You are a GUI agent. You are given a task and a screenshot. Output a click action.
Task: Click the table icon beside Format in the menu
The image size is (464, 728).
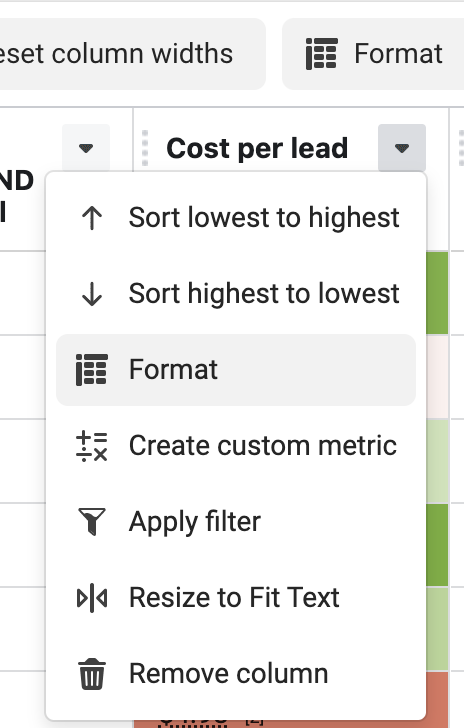[92, 370]
